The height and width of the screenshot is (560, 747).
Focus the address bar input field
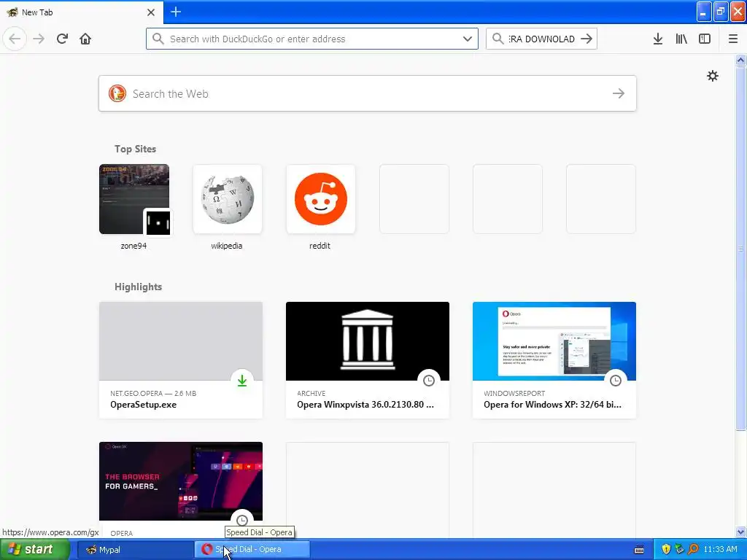[312, 39]
